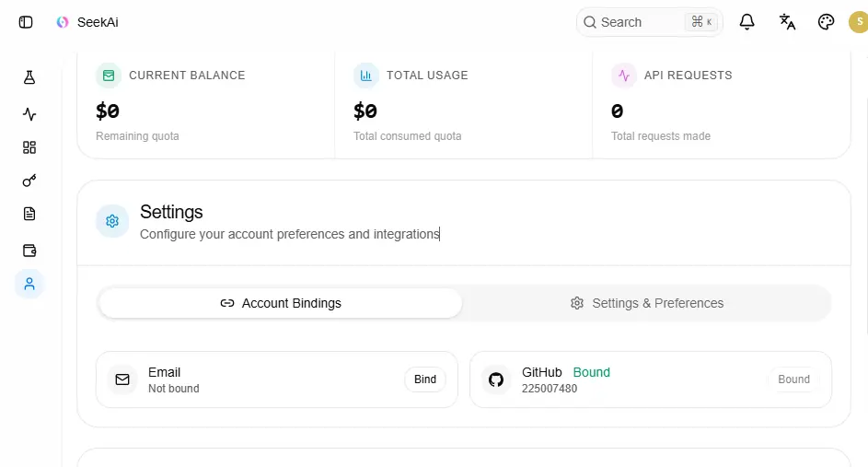
Task: Click the Configure your account preferences description
Action: point(290,234)
